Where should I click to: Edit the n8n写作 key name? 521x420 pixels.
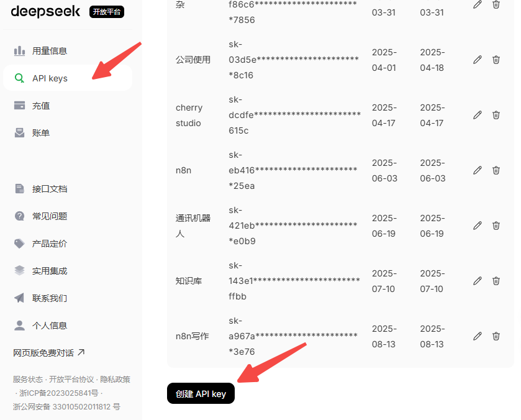click(x=477, y=336)
